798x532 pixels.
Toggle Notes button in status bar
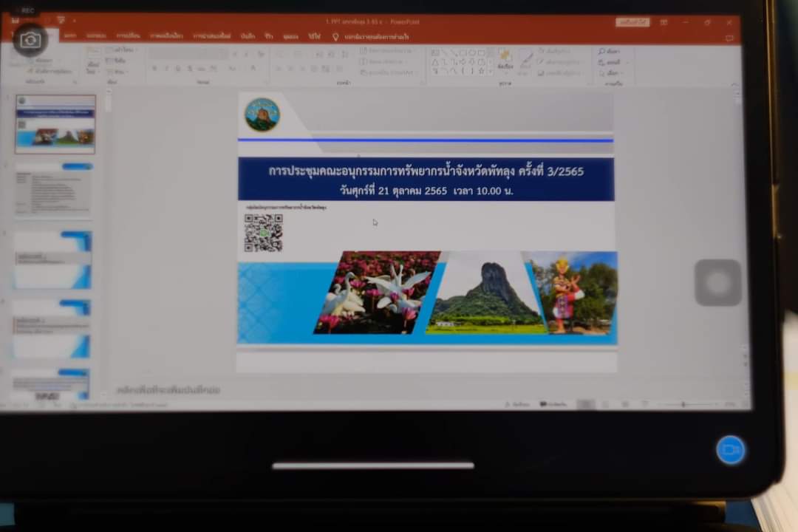516,404
